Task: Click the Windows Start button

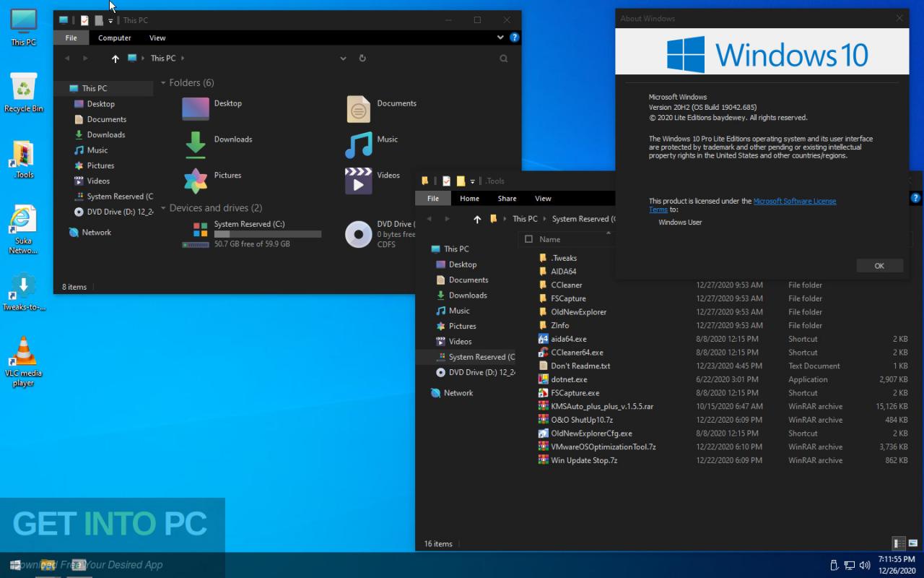Action: tap(16, 565)
